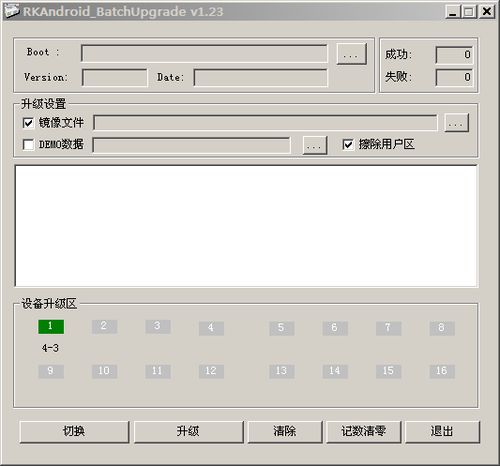This screenshot has width=500, height=466.
Task: Browse for 镜像文件 with ellipsis button
Action: point(457,123)
